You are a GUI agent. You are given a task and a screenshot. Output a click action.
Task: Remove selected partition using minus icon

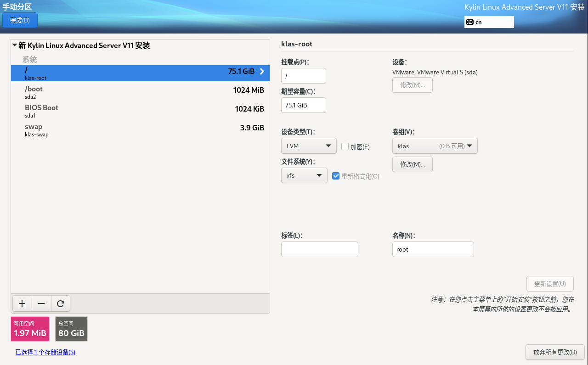pyautogui.click(x=41, y=303)
